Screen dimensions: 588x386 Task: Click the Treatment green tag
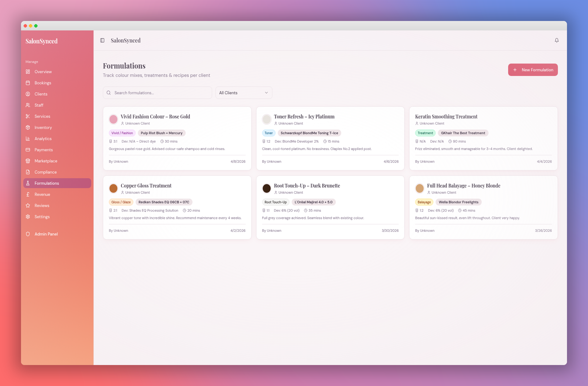click(x=425, y=133)
